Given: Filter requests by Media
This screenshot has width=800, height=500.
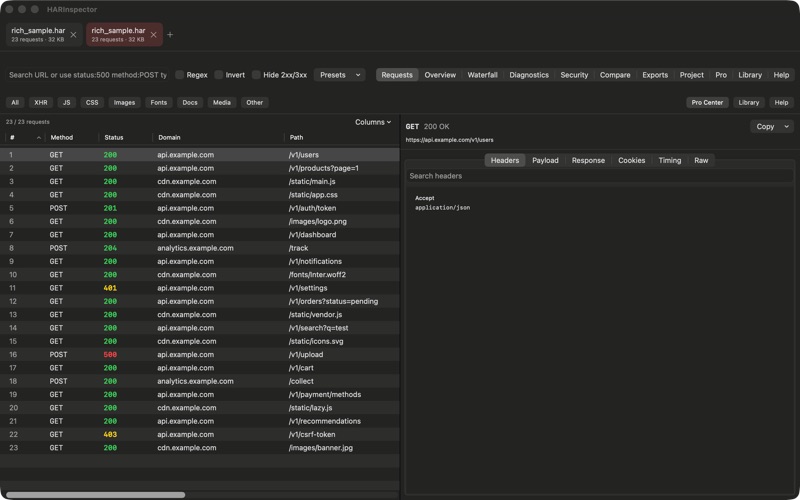Looking at the screenshot, I should click(x=221, y=103).
